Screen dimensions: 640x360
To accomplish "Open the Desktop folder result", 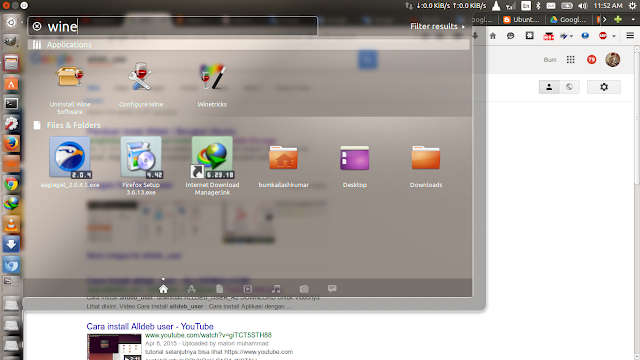I will click(355, 165).
